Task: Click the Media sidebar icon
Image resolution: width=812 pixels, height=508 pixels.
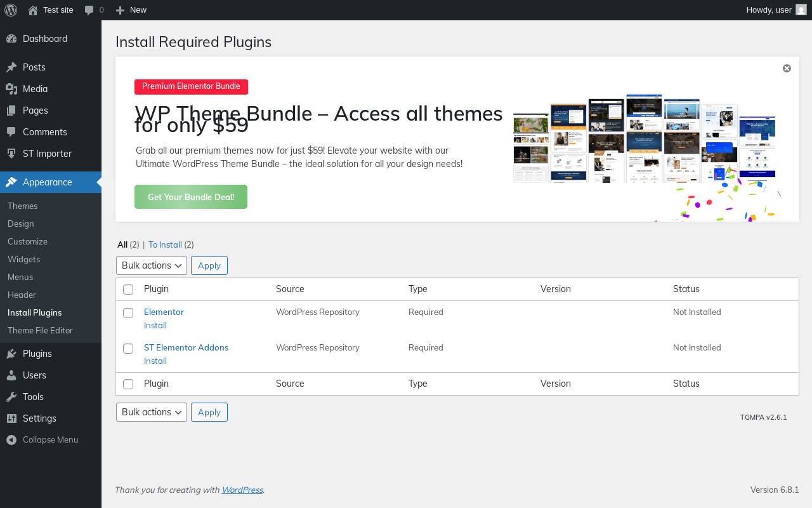Action: tap(11, 89)
